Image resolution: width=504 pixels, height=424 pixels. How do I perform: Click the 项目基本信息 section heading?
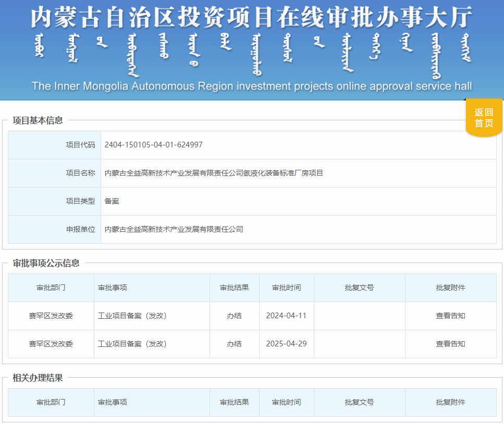38,120
